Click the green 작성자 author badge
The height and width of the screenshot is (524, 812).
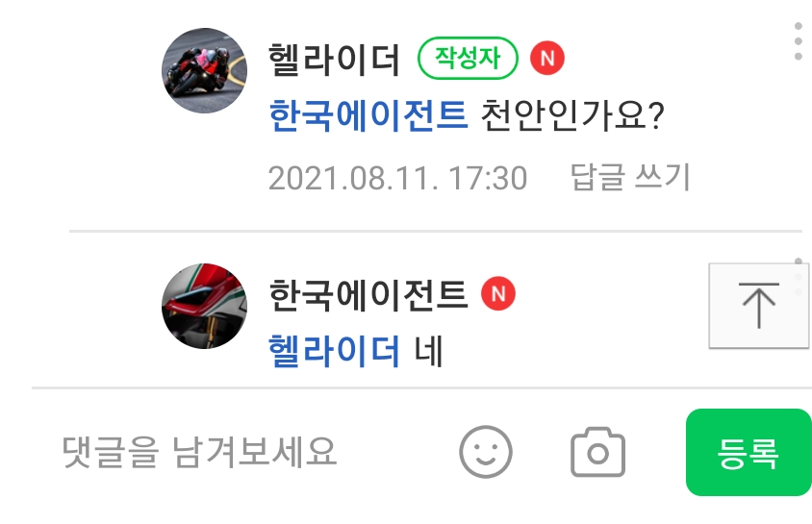click(x=468, y=58)
